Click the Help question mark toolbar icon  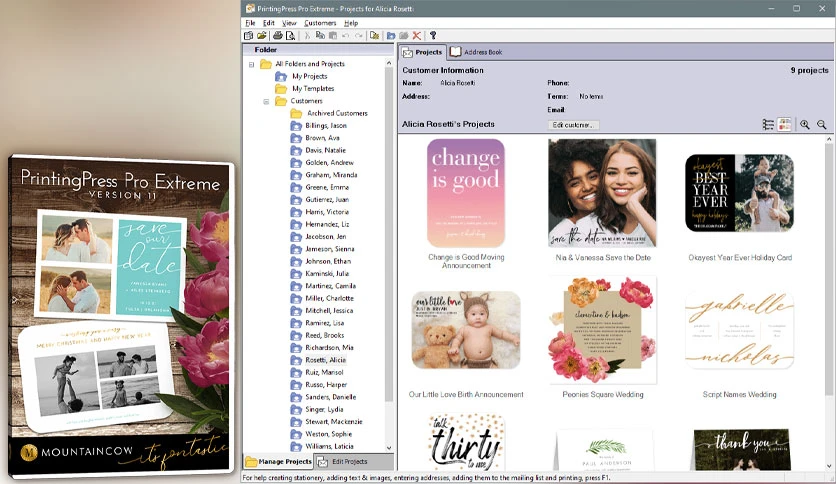(433, 36)
